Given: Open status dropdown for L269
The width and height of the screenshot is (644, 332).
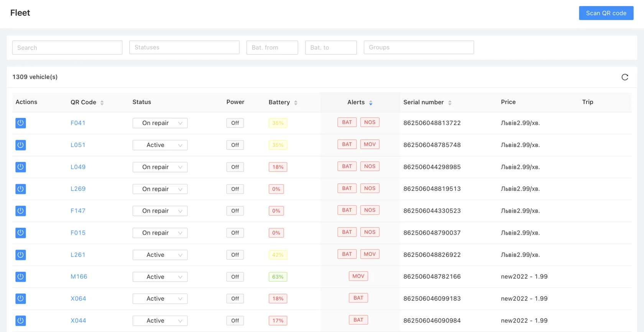Looking at the screenshot, I should (x=160, y=189).
